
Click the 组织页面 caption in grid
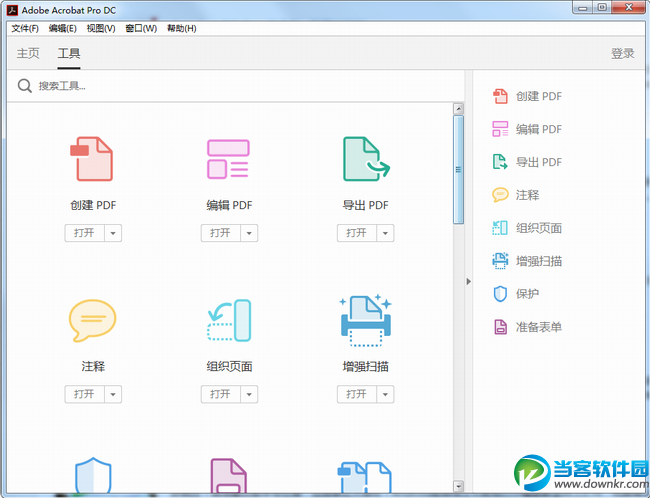click(x=229, y=366)
